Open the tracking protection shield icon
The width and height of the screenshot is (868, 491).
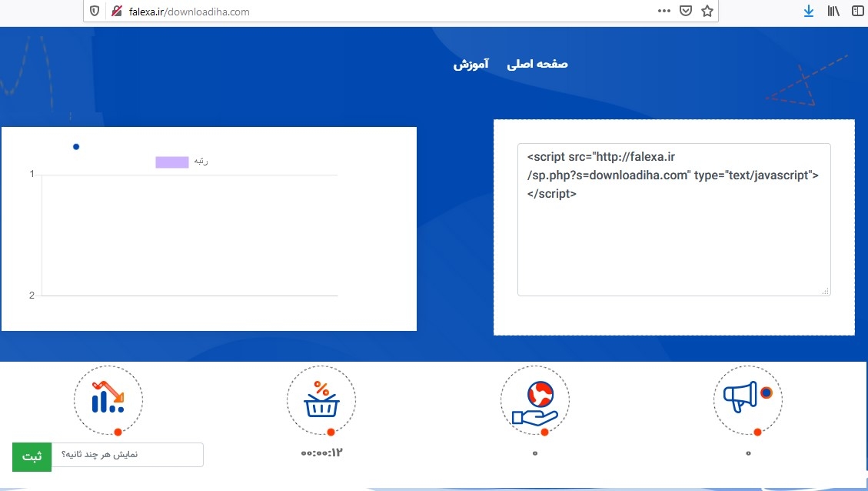pyautogui.click(x=95, y=12)
